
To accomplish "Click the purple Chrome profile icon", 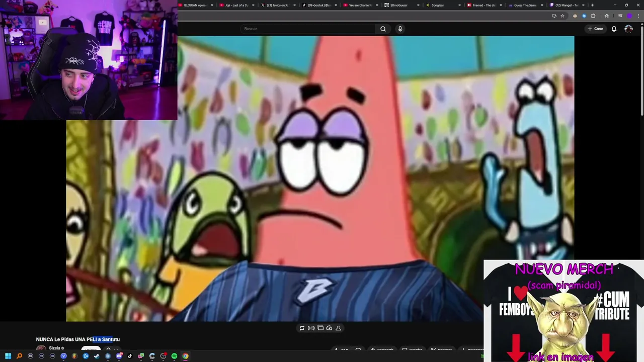I will [x=629, y=16].
